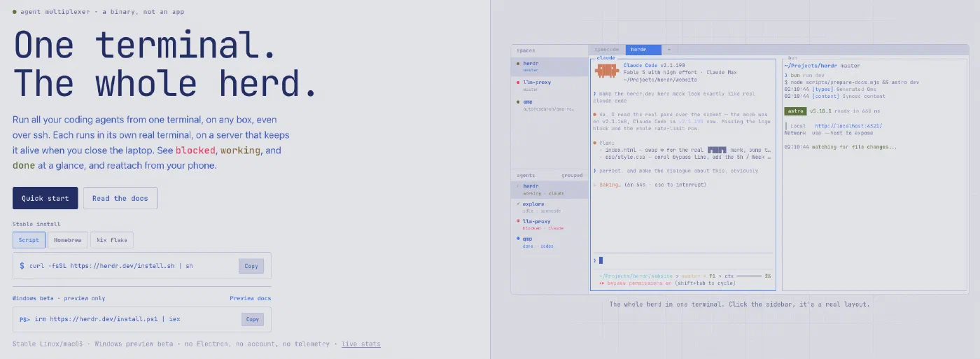Select the llm-proxy blocked agent
Image resolution: width=980 pixels, height=359 pixels.
tap(549, 225)
